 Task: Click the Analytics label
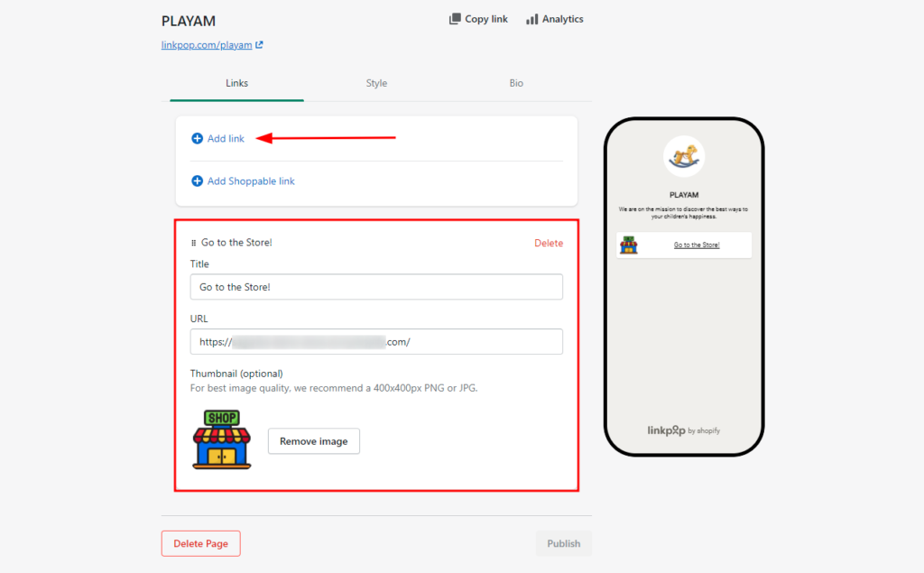click(563, 19)
